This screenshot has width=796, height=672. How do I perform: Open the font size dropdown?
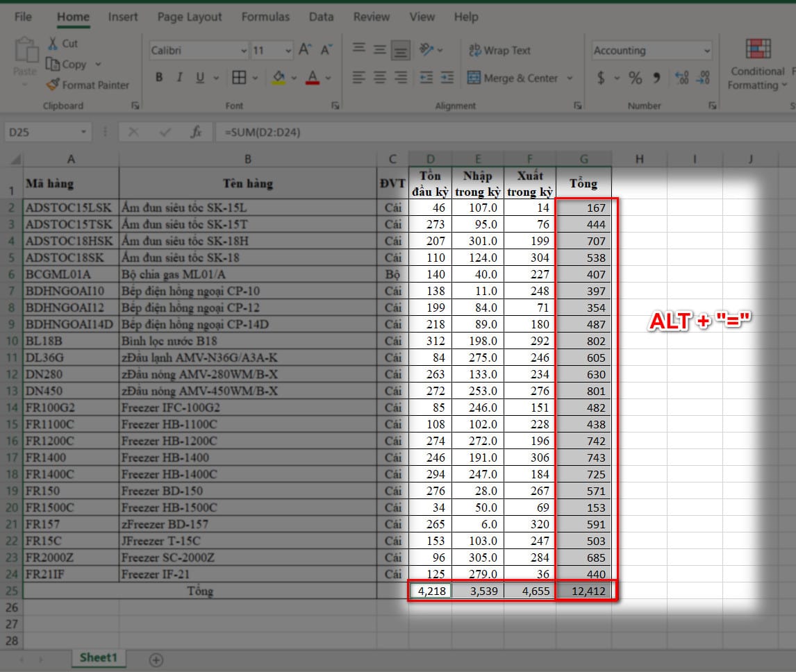288,50
